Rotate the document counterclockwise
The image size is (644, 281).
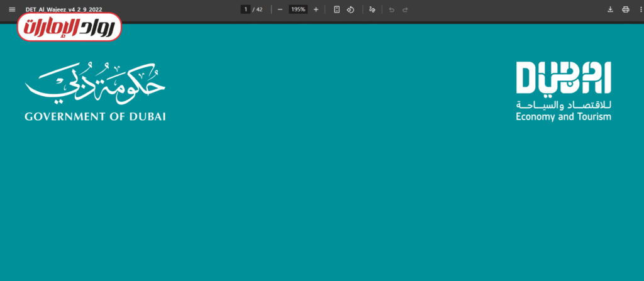[351, 9]
